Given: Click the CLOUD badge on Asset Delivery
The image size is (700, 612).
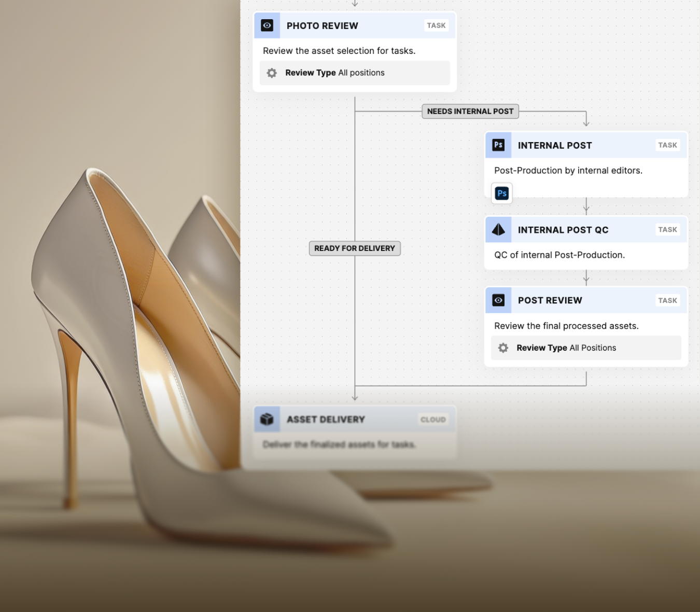Looking at the screenshot, I should coord(433,420).
